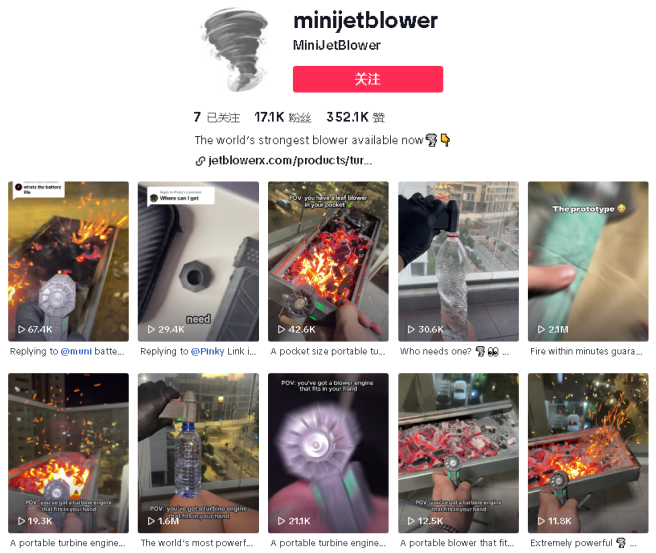This screenshot has width=656, height=553.
Task: Open 'Extremely powerful' video caption
Action: click(583, 543)
